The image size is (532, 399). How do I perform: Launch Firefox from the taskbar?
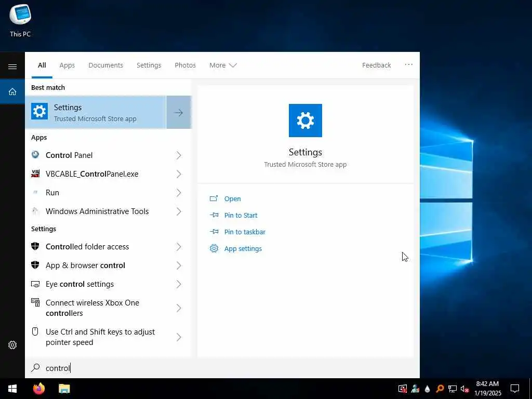coord(39,389)
